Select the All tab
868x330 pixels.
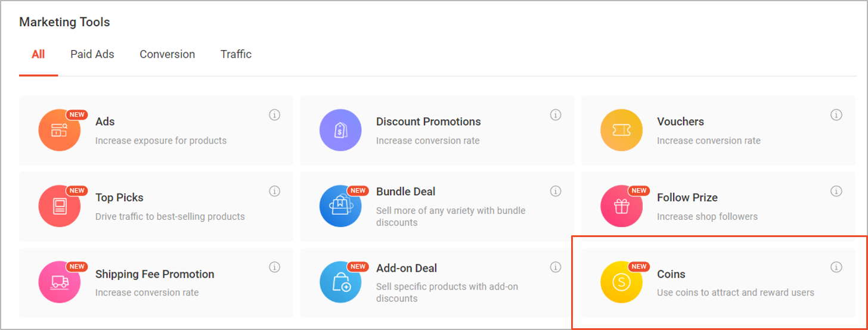coord(38,54)
